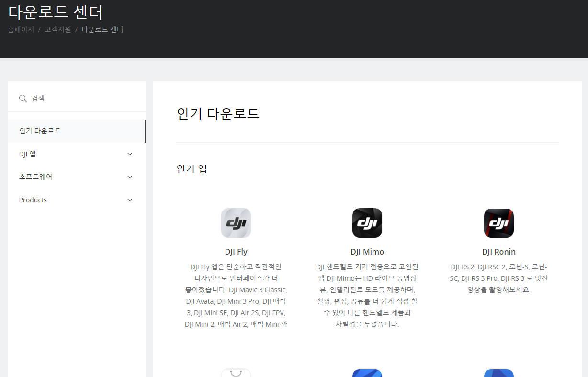Click the 다운로드 센터 page title
Screen dimensions: 588x377
pyautogui.click(x=55, y=11)
